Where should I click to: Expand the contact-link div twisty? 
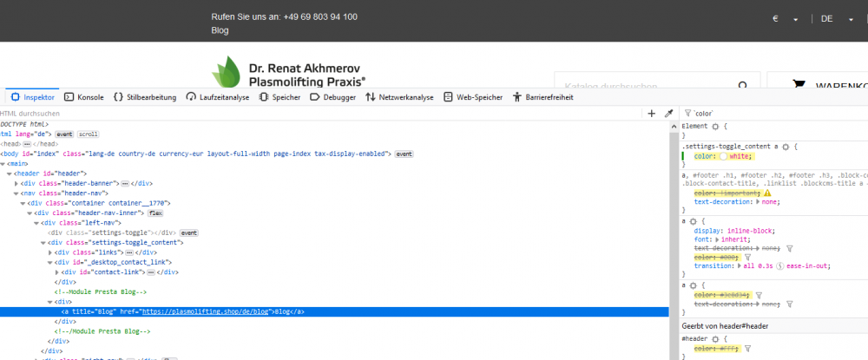click(56, 272)
